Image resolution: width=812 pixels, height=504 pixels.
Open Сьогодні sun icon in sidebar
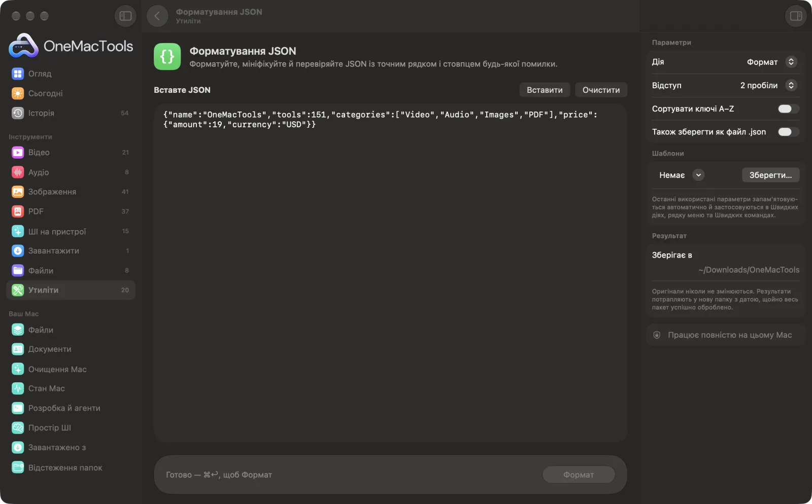click(x=18, y=93)
